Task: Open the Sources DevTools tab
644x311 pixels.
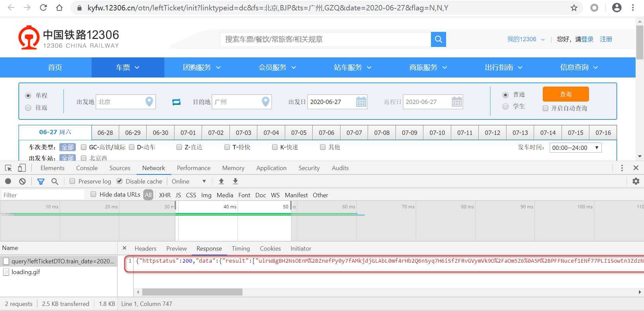Action: [x=120, y=168]
